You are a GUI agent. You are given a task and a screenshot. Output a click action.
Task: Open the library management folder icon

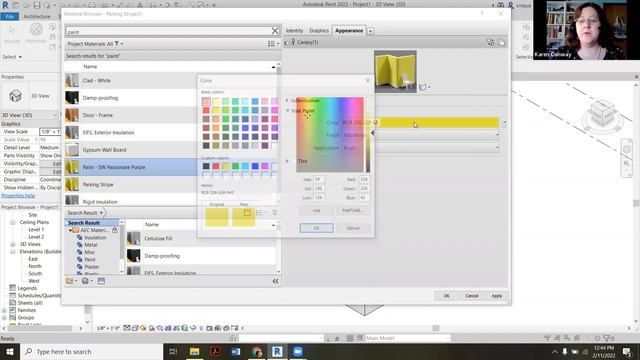tap(71, 281)
